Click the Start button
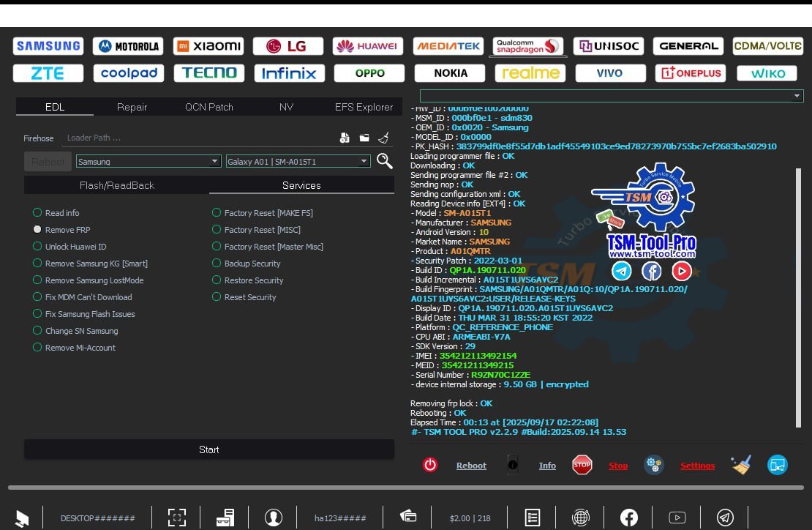Screen dimensions: 812x530 click(x=209, y=449)
